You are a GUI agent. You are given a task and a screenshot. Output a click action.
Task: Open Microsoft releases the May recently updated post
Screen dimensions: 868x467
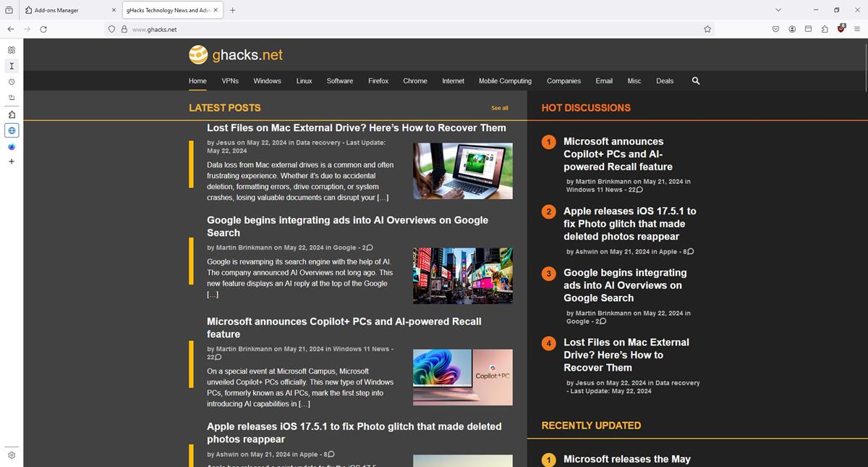pos(627,459)
